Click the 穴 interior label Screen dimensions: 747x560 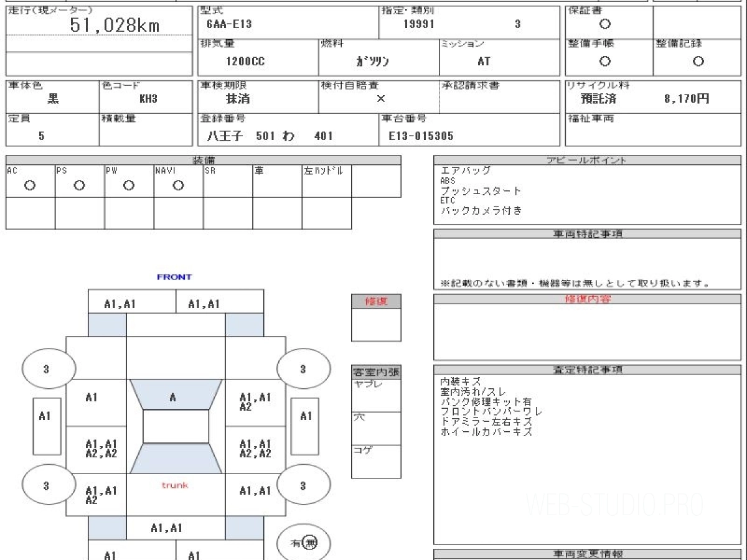click(359, 416)
